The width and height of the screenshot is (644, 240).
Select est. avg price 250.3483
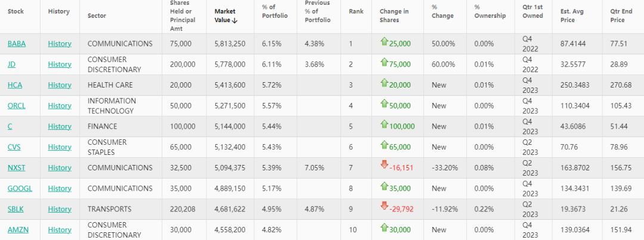click(575, 85)
